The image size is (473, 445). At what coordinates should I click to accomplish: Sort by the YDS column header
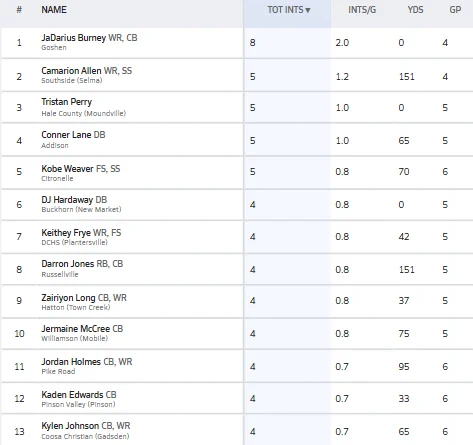click(415, 10)
